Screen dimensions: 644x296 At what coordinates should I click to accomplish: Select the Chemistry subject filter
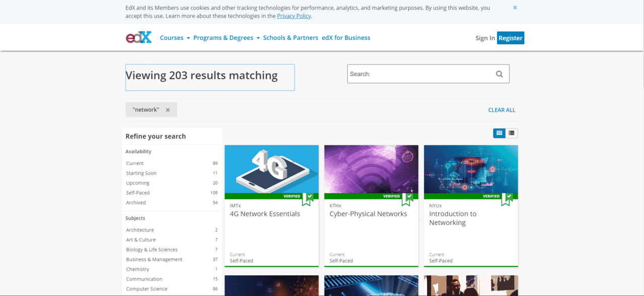[172, 269]
